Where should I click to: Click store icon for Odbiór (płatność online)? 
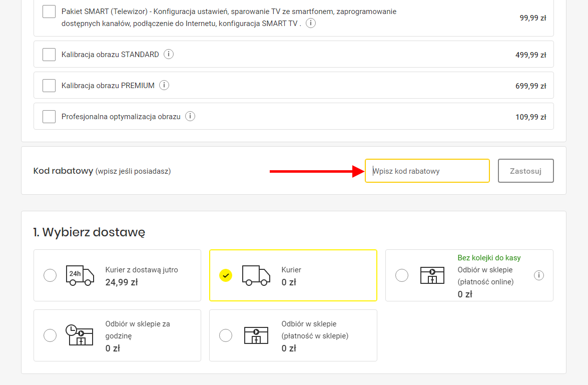[x=432, y=275]
